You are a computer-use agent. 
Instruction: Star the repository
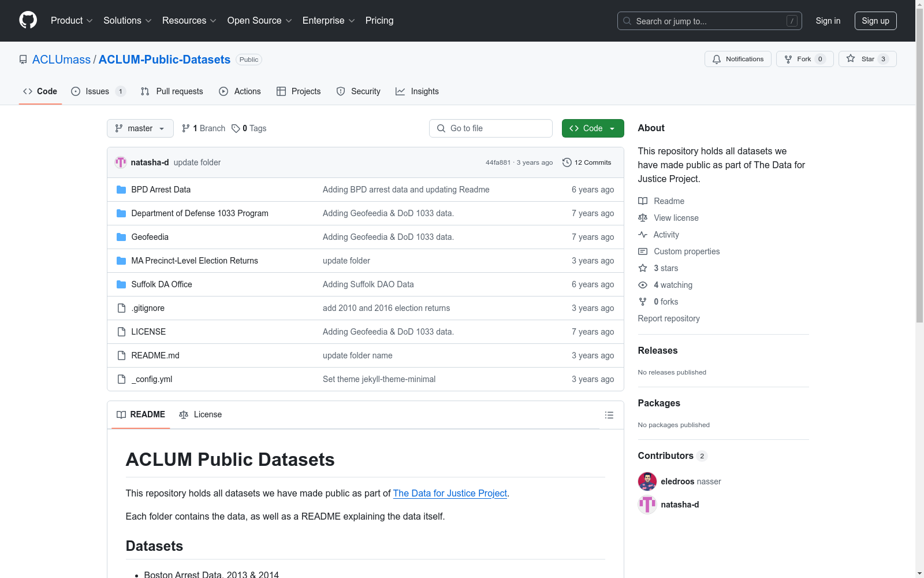867,59
